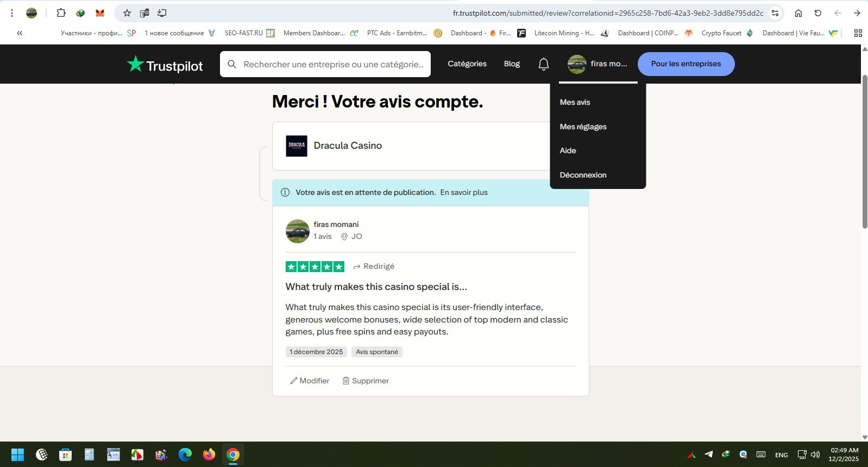Click the scrollbar down arrow
868x467 pixels.
[x=864, y=437]
